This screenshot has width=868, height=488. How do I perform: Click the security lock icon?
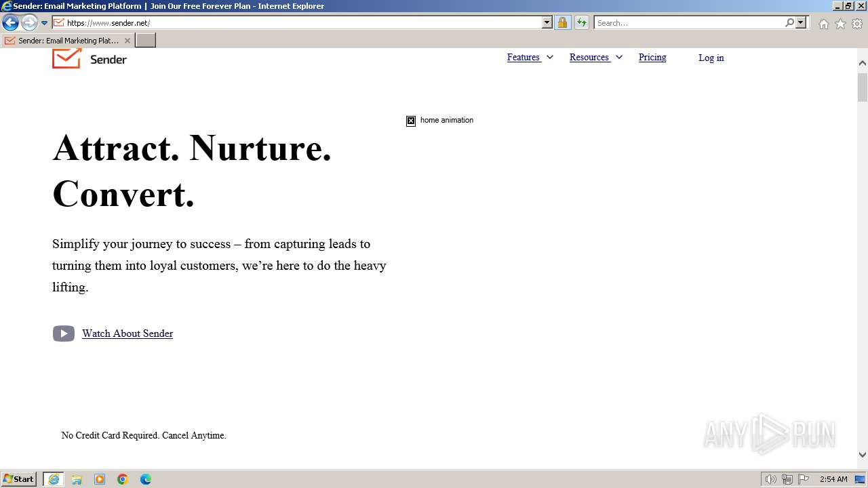click(x=562, y=22)
